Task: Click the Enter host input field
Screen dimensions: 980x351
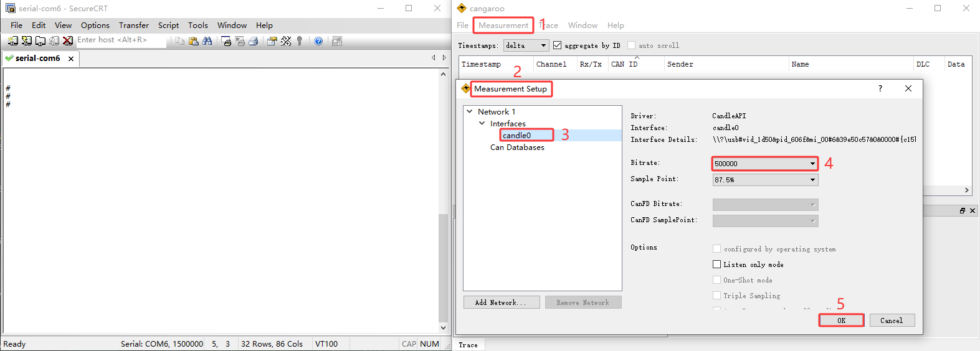Action: (121, 40)
